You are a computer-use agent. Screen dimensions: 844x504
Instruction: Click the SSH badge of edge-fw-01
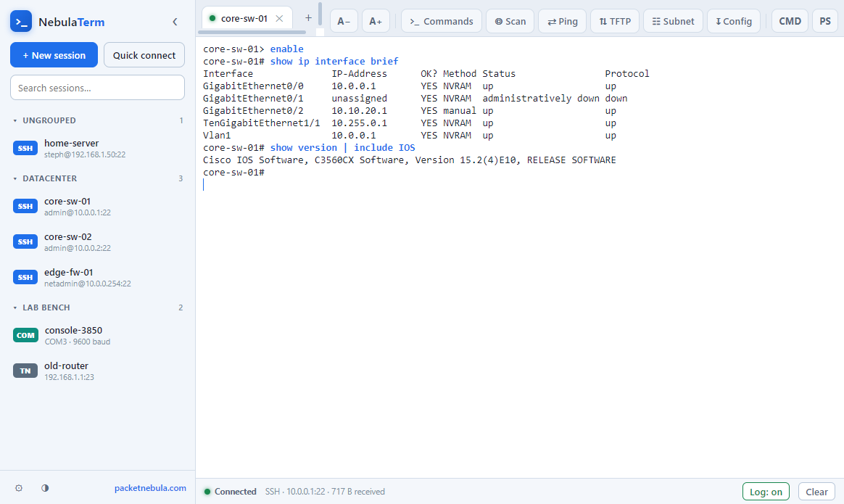click(x=25, y=278)
